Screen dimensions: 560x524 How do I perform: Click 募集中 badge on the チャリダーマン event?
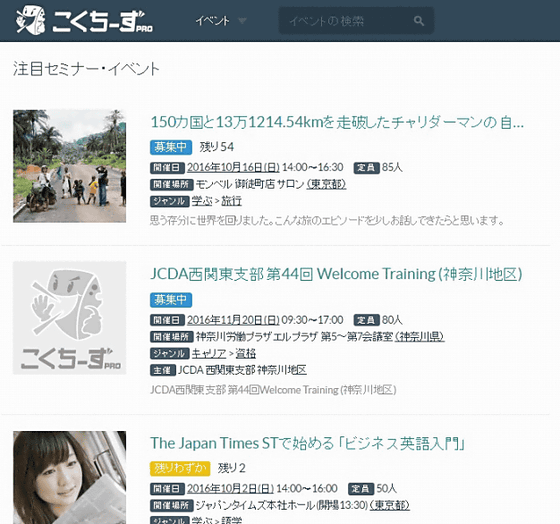171,147
